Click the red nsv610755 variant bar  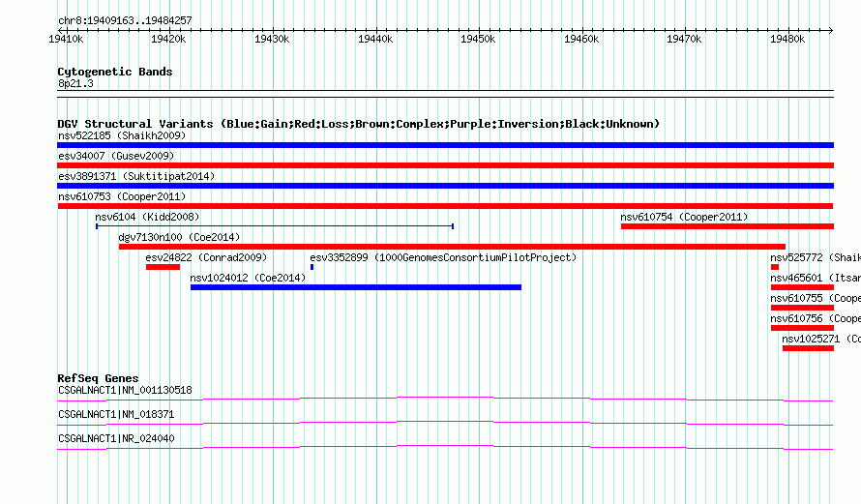[x=802, y=308]
